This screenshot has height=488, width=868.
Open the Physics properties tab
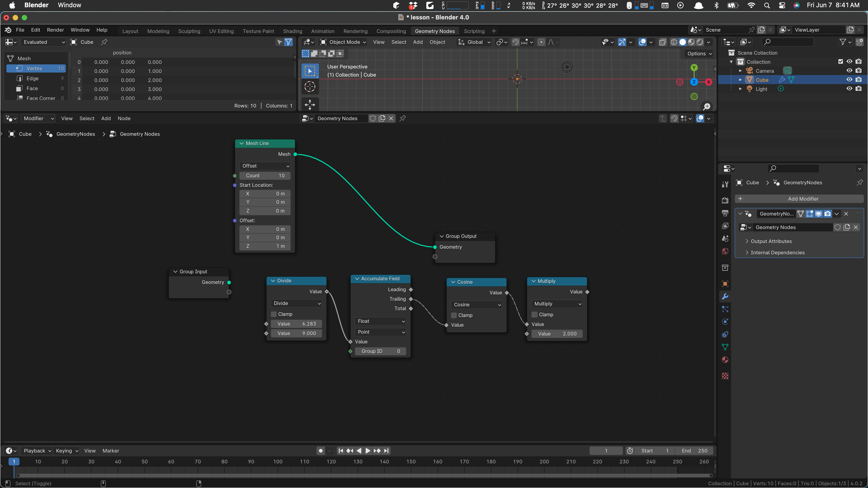pyautogui.click(x=725, y=322)
